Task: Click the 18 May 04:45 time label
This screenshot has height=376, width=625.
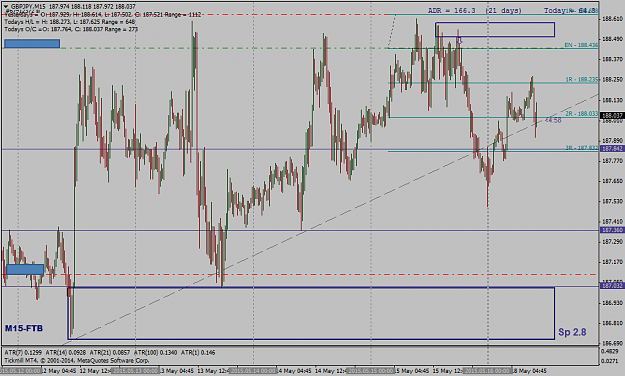Action: pyautogui.click(x=530, y=371)
